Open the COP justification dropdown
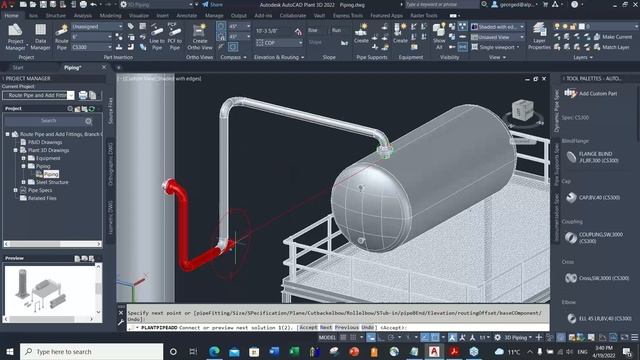 tap(279, 42)
